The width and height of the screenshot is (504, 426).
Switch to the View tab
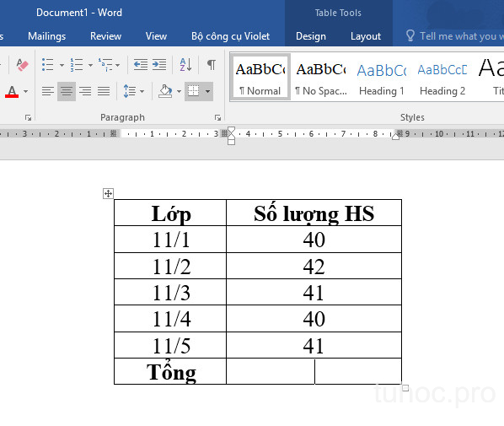156,36
